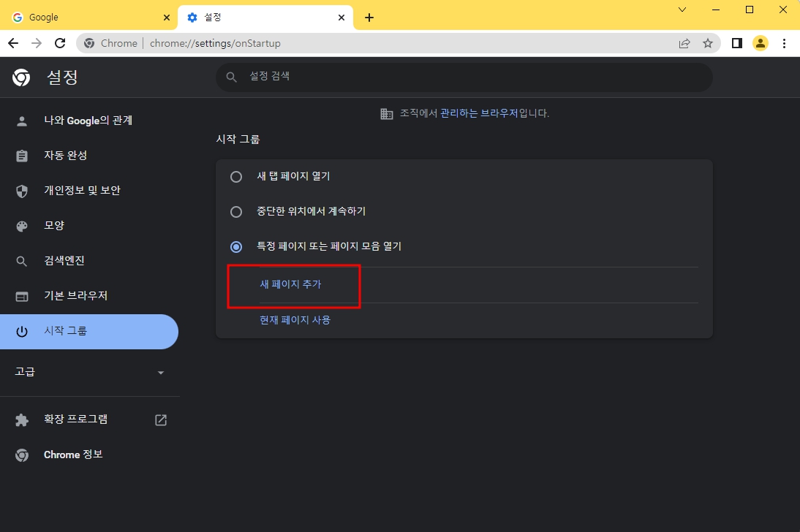Select the 검색엔진 magnifier icon
The height and width of the screenshot is (532, 800).
point(21,260)
